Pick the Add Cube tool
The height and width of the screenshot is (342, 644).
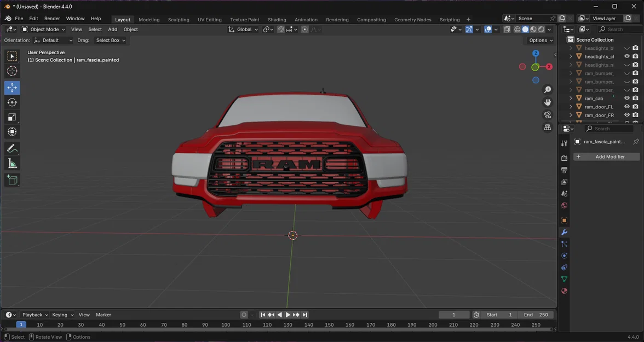12,180
